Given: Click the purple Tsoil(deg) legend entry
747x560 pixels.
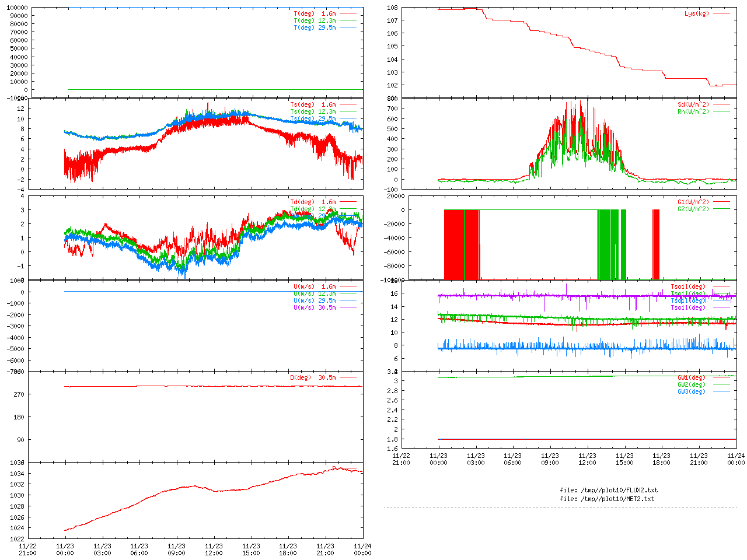Looking at the screenshot, I should tap(687, 307).
